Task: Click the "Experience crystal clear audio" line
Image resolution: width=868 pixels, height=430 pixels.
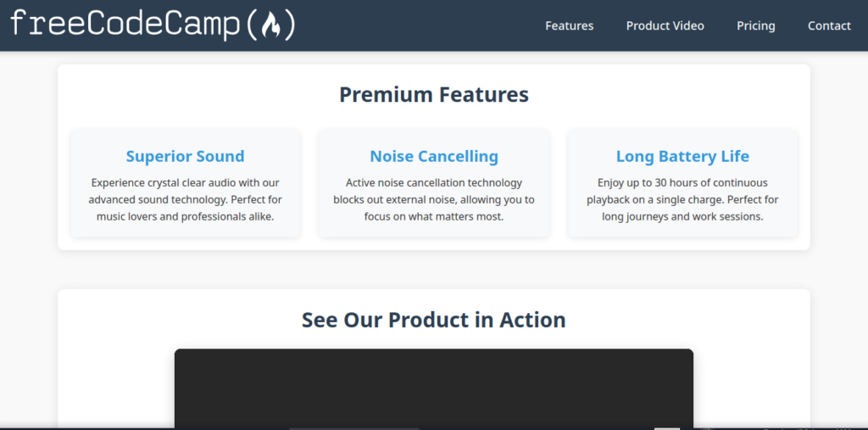Action: (185, 182)
